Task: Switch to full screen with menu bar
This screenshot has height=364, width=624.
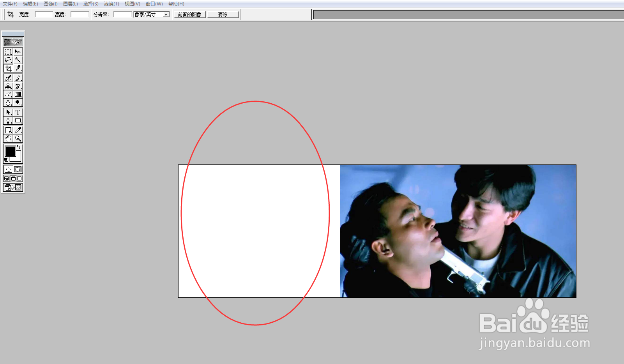Action: click(13, 178)
